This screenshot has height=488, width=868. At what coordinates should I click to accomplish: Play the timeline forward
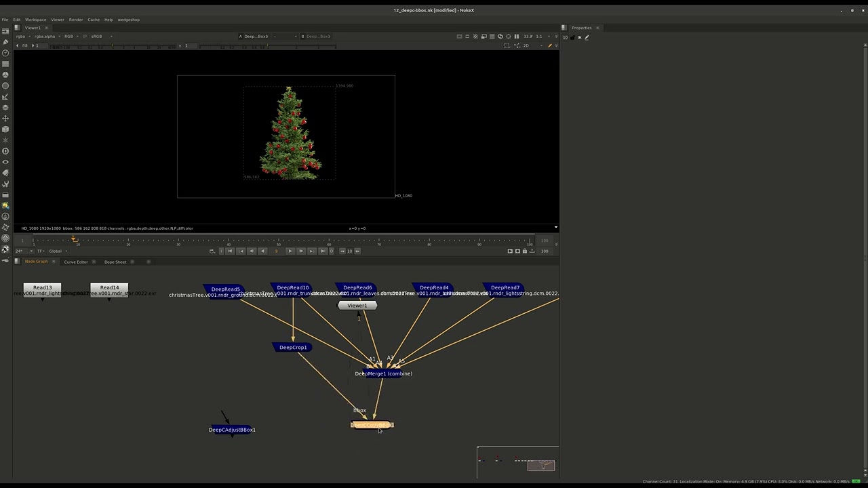click(x=290, y=251)
